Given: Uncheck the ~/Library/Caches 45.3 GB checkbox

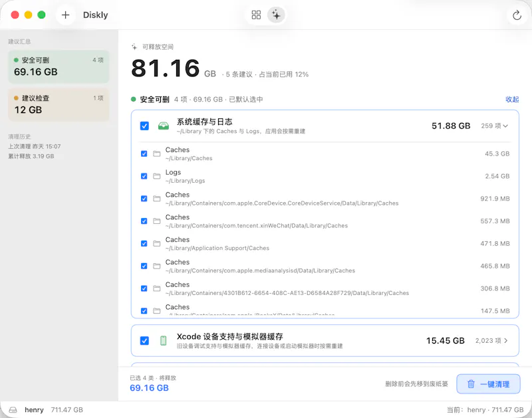Looking at the screenshot, I should (x=144, y=154).
